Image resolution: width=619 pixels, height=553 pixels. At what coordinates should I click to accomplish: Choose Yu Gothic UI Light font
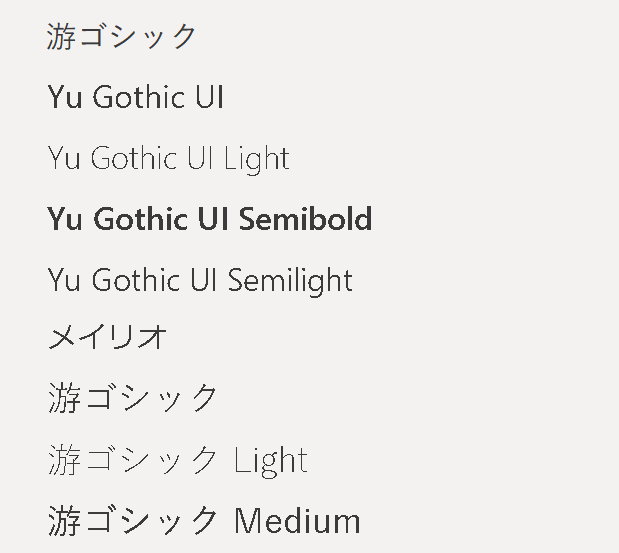pyautogui.click(x=169, y=159)
